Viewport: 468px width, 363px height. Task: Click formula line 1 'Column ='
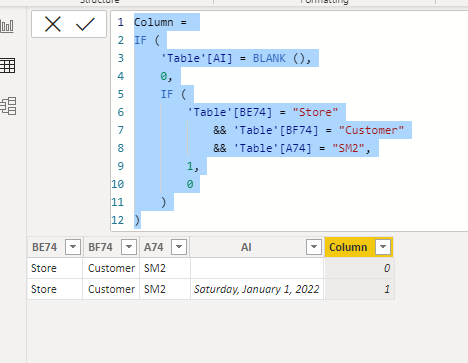160,22
